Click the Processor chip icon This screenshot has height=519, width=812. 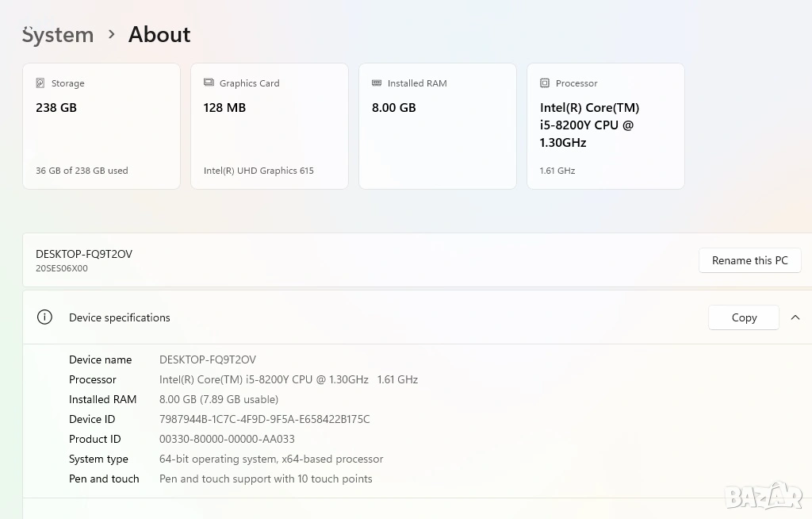pyautogui.click(x=545, y=83)
